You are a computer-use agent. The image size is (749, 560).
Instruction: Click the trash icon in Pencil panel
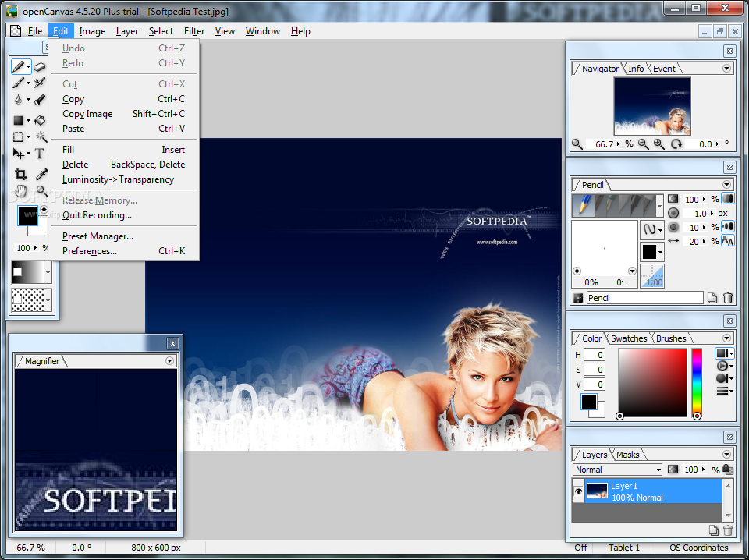click(727, 298)
